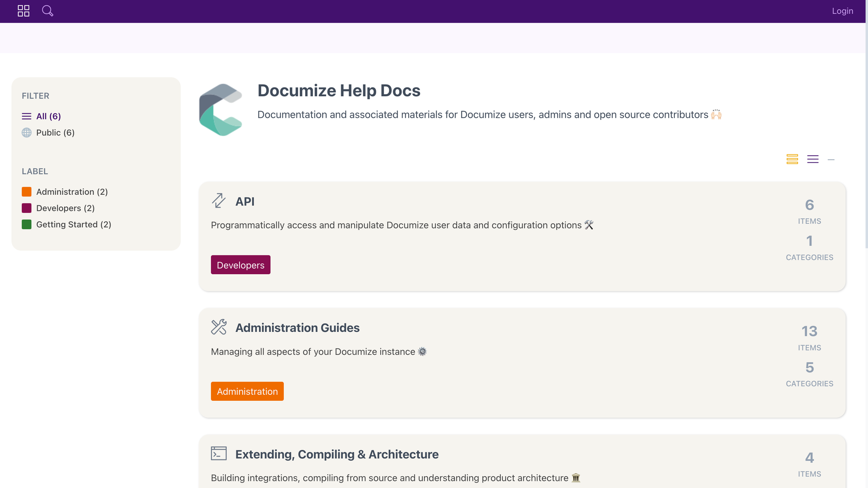
Task: Switch to the medium density list view
Action: click(813, 159)
